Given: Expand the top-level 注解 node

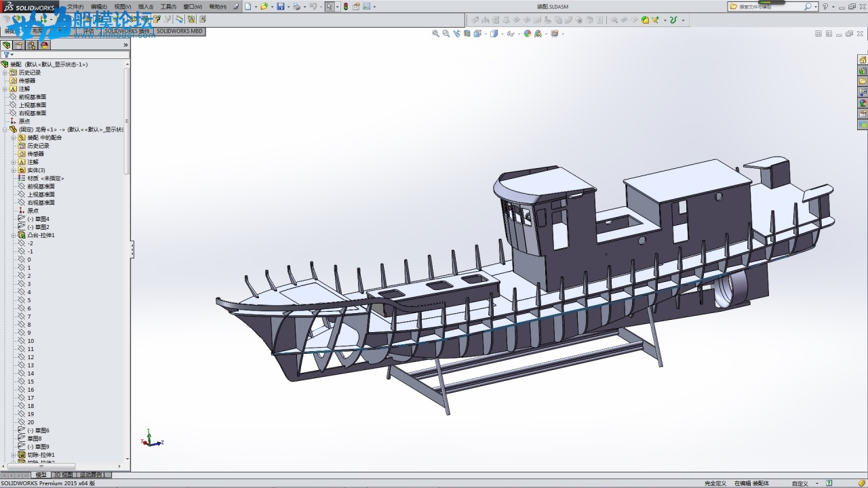Looking at the screenshot, I should tap(5, 89).
